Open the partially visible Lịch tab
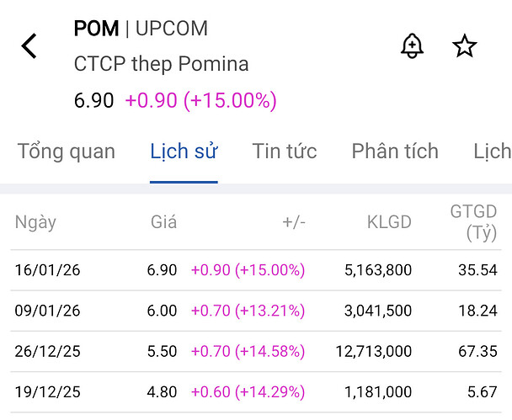 point(492,152)
